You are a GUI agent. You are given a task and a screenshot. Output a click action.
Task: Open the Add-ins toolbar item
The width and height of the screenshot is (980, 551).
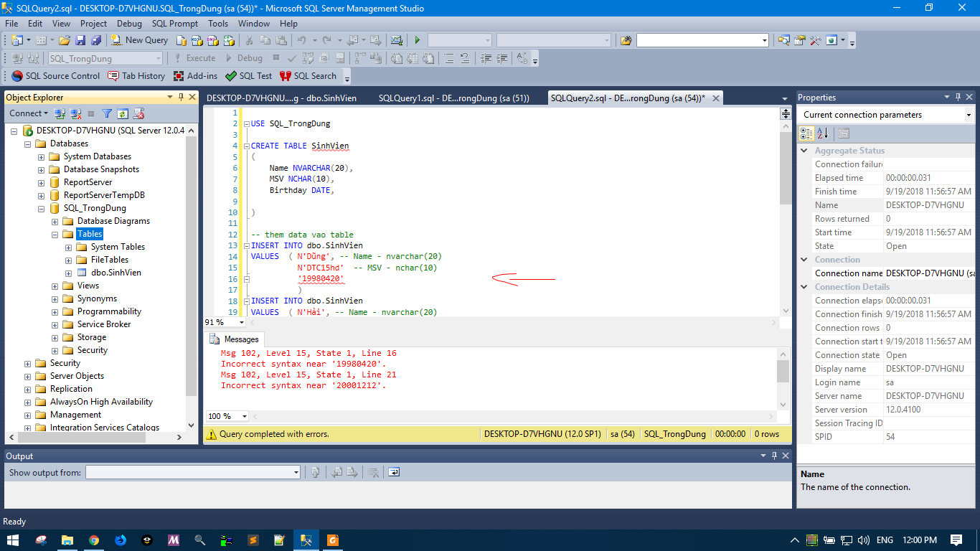coord(195,76)
